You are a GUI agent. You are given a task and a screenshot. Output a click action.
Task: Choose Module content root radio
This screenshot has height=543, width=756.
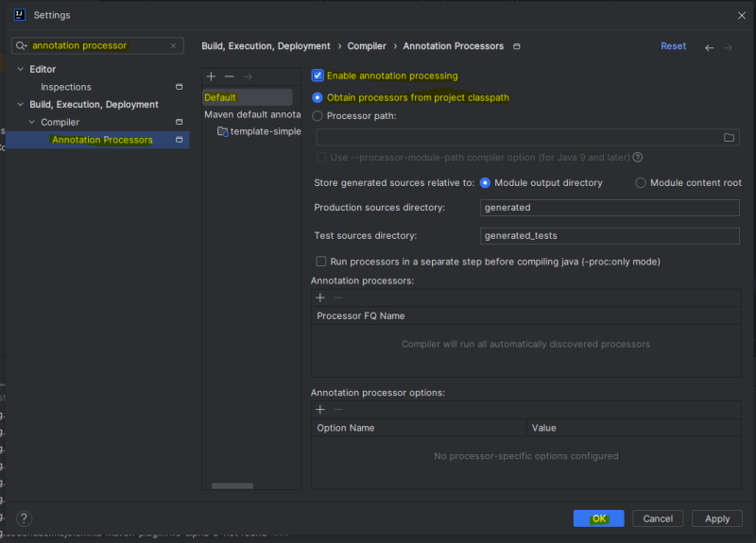point(641,183)
